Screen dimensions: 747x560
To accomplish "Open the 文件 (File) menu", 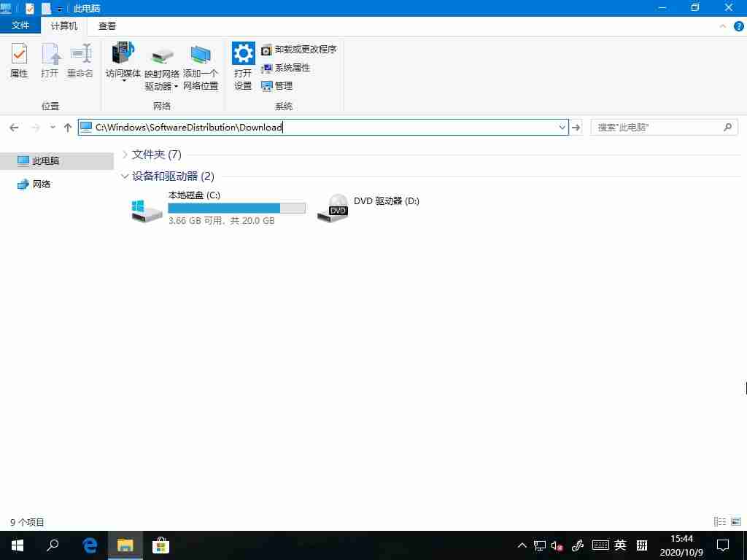I will point(20,24).
